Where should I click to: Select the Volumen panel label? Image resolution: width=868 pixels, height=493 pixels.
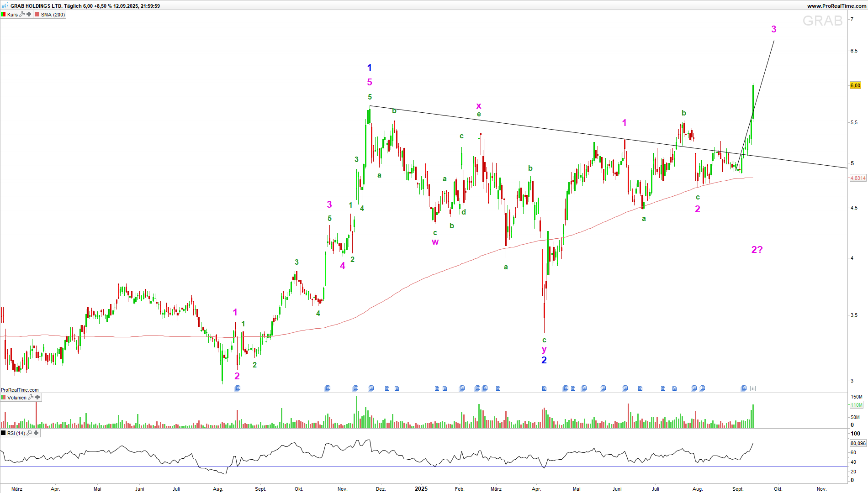click(17, 398)
